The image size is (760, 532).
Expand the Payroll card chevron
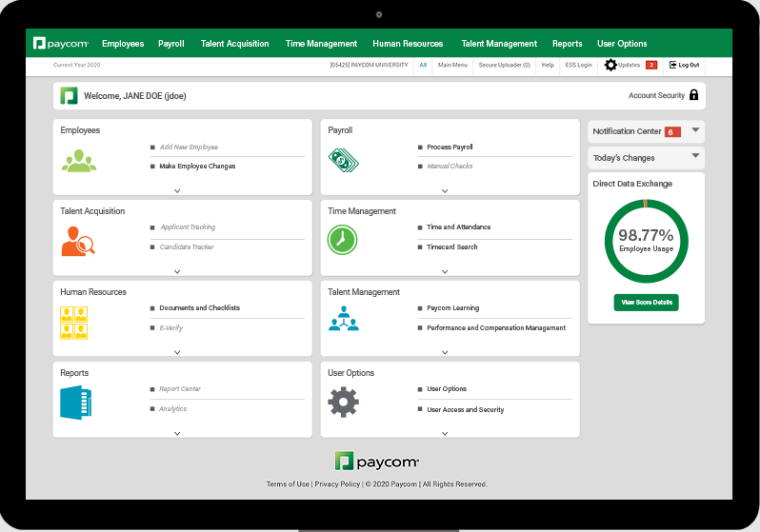tap(445, 191)
